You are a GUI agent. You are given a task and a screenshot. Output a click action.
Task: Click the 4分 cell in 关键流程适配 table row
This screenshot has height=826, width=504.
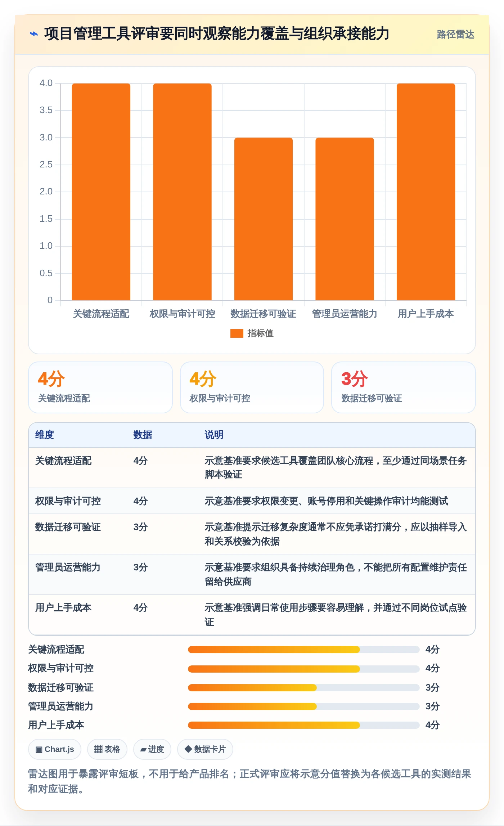[141, 461]
